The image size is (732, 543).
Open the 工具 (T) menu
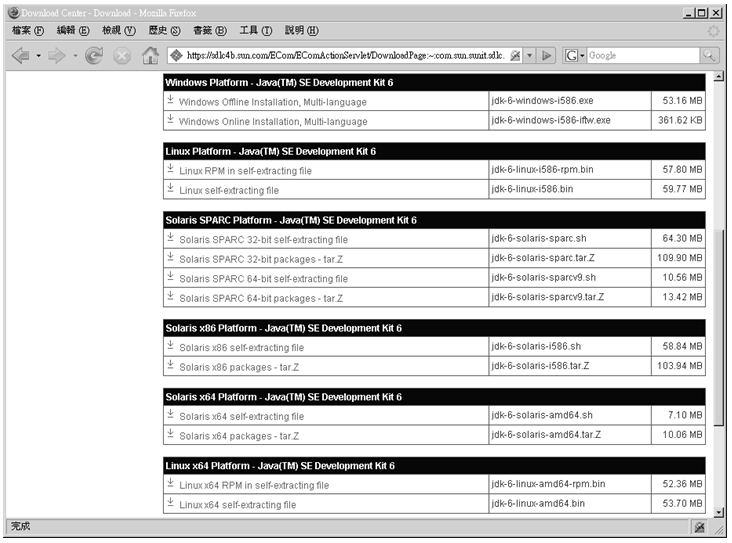pos(256,30)
